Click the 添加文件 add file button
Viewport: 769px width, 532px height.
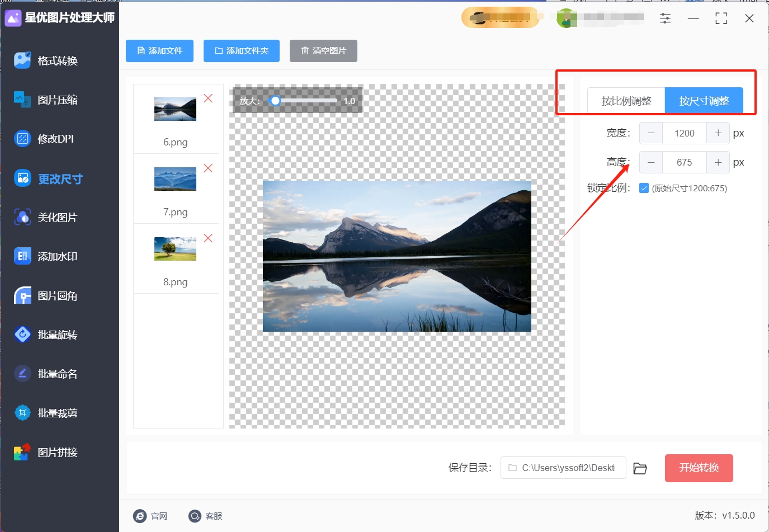pos(160,51)
